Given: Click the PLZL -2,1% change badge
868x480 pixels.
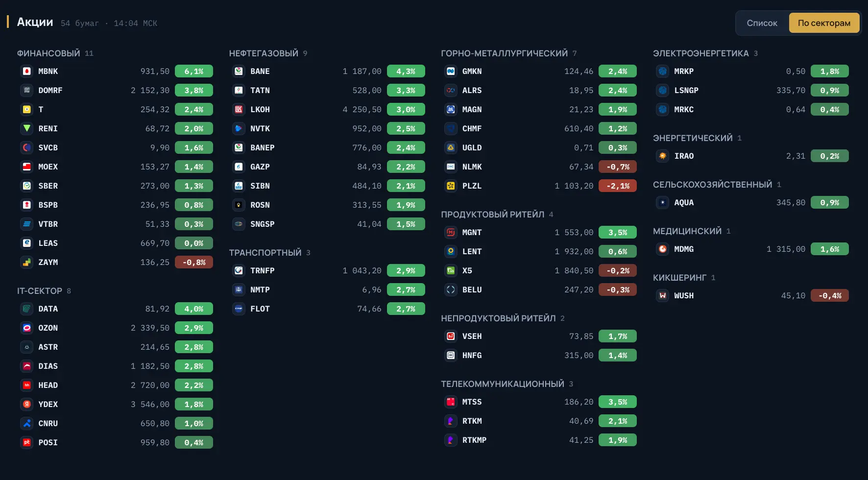Looking at the screenshot, I should 618,186.
